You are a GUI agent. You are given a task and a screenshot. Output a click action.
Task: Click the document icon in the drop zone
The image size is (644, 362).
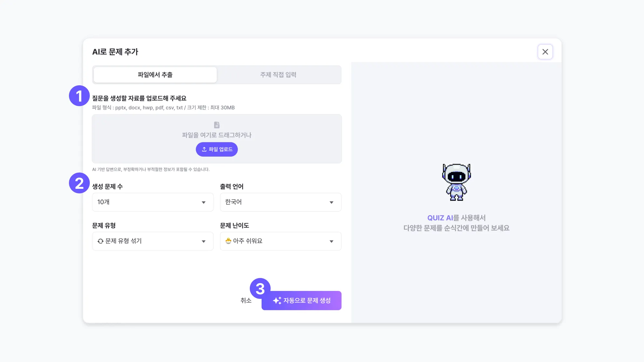pyautogui.click(x=217, y=125)
